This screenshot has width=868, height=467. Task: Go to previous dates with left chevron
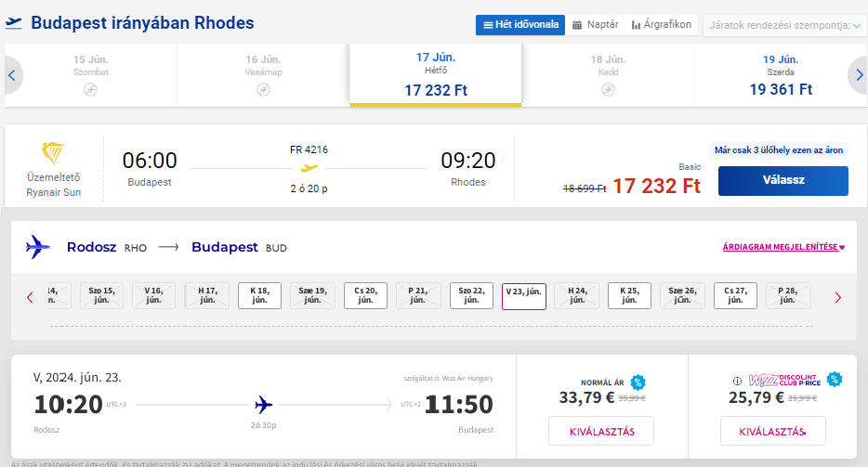(12, 75)
